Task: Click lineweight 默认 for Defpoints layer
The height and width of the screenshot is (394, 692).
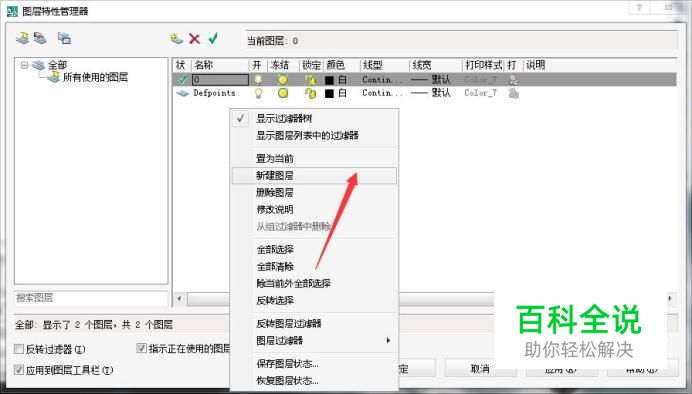Action: 431,93
